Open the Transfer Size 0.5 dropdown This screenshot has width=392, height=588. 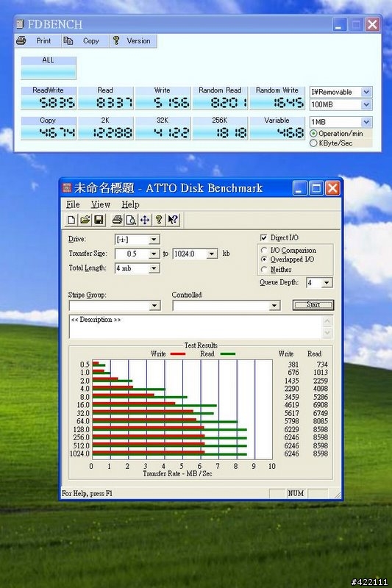154,254
